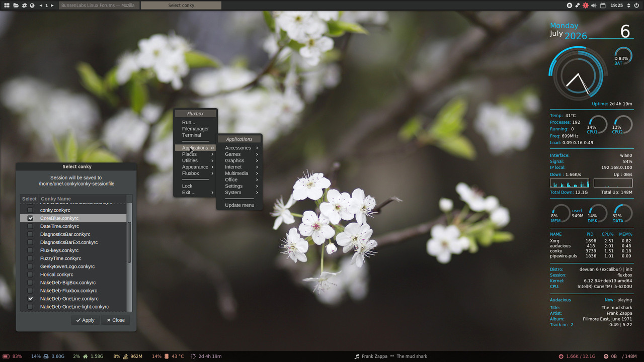
Task: Click the disk drive icon in bottom bar
Action: click(x=46, y=356)
